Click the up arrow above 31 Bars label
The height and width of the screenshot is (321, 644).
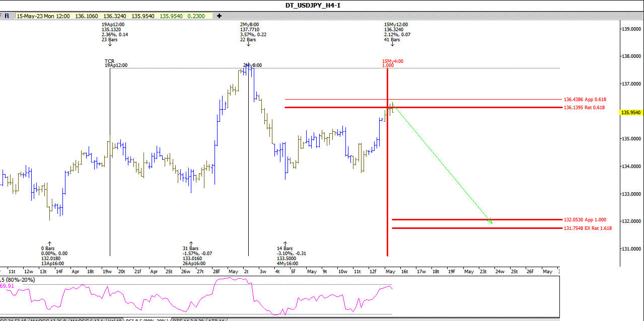(x=191, y=243)
